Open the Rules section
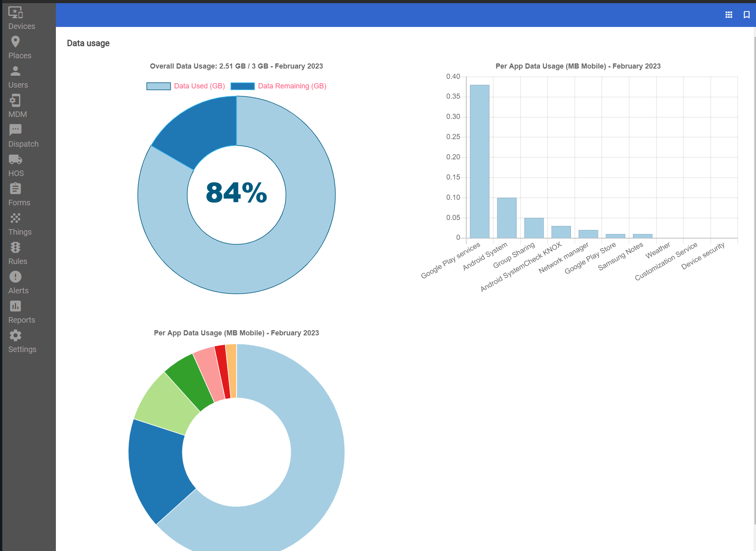This screenshot has height=551, width=756. 15,247
